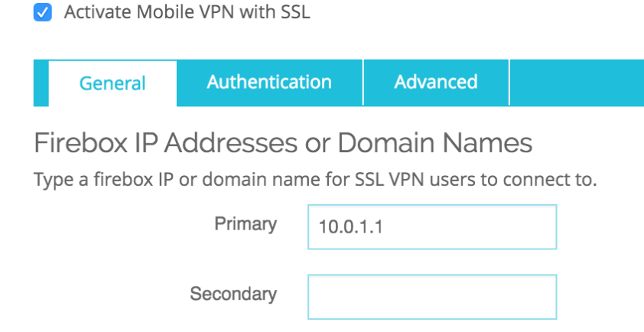Open the Authentication tab
644x332 pixels.
(x=269, y=83)
